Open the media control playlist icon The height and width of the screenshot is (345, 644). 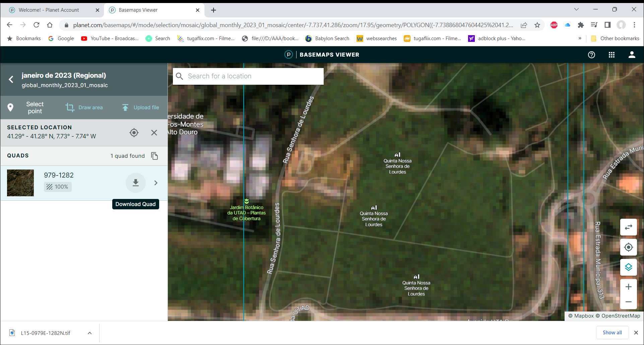click(594, 25)
